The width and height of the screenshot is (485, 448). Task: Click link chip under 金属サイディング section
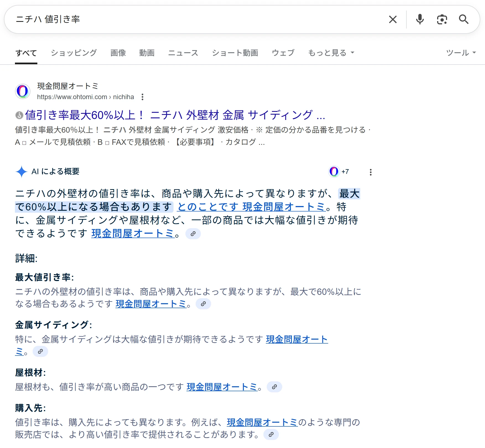click(40, 351)
